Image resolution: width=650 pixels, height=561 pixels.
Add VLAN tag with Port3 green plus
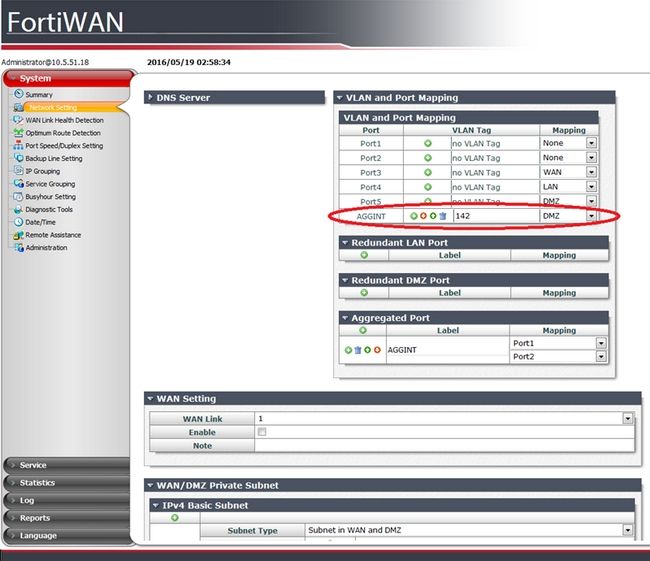coord(428,172)
